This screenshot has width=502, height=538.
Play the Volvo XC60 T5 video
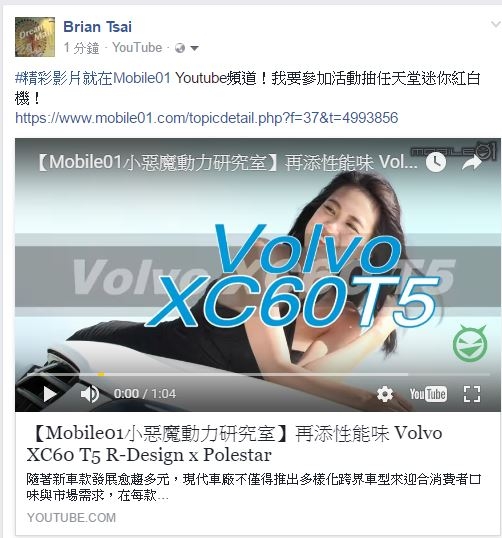50,394
